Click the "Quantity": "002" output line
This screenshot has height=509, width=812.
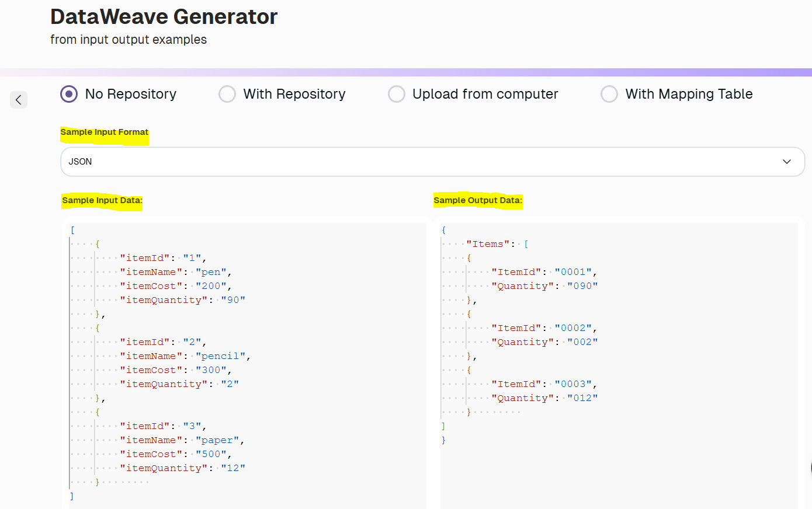click(x=545, y=342)
